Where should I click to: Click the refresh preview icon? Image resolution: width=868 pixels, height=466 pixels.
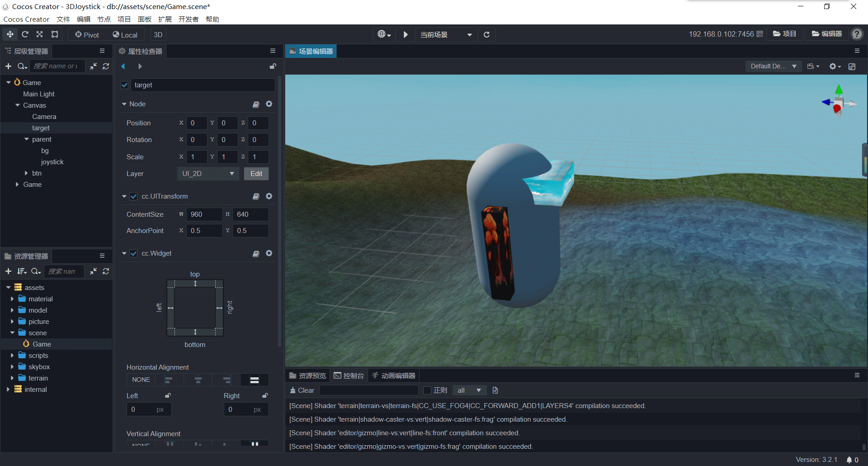coord(486,34)
